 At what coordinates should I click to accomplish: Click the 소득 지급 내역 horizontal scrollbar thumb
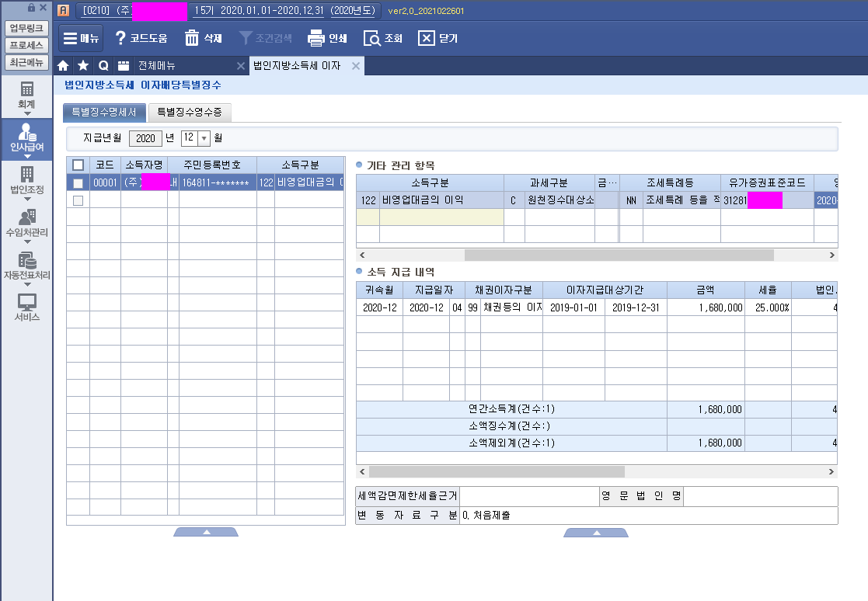497,471
